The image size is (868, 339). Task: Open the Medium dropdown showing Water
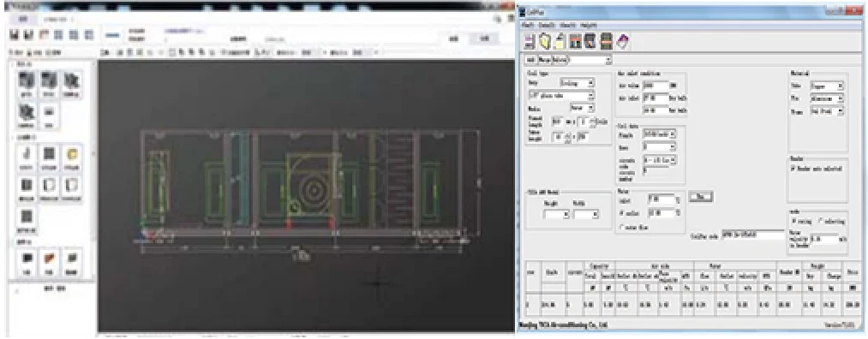(583, 108)
